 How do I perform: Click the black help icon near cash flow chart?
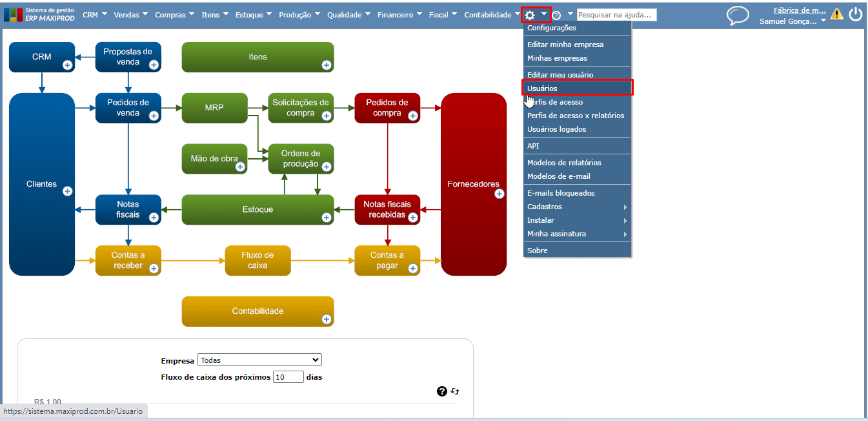coord(442,391)
